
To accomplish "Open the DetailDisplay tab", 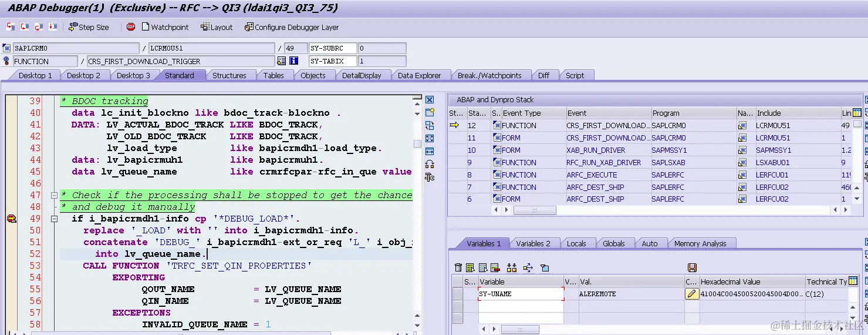I will click(362, 75).
